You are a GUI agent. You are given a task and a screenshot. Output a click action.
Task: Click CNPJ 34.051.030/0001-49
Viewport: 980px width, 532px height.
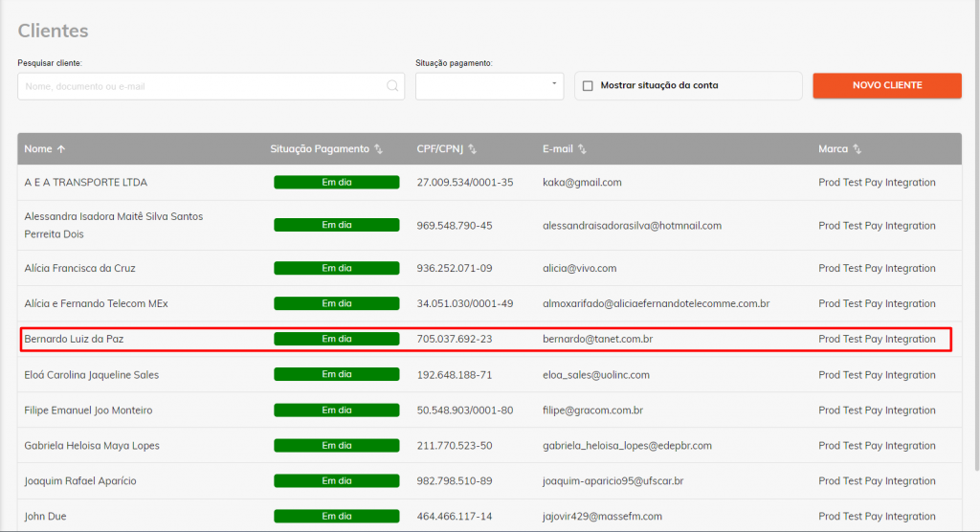tap(465, 304)
